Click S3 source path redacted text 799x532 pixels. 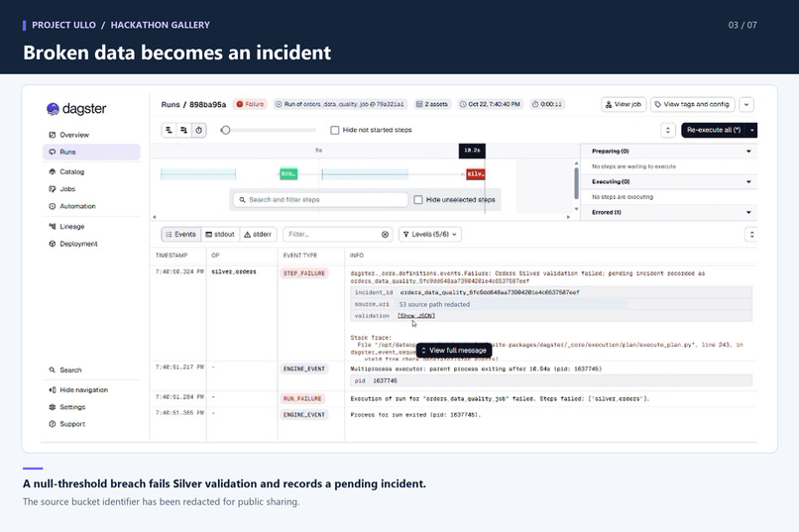click(x=434, y=304)
